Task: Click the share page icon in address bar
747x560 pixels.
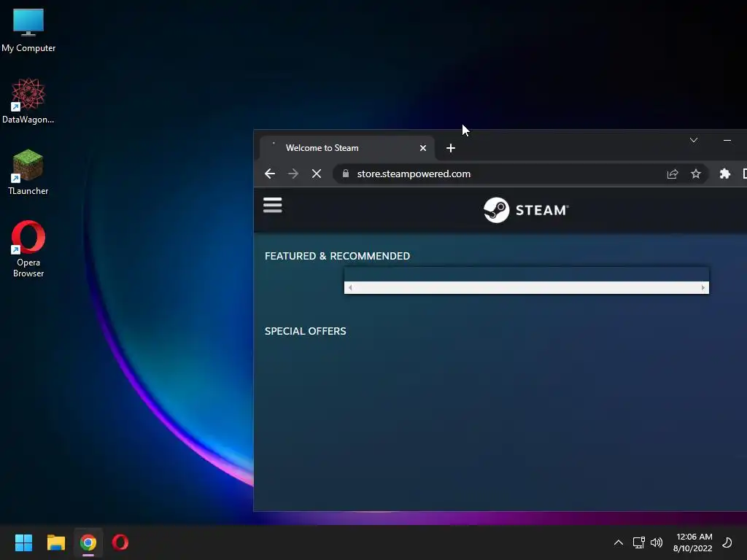Action: (672, 174)
